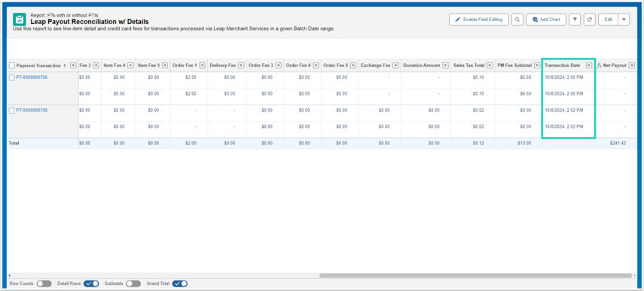Check the select-all checkbox in the header
Screen dimensions: 644x291
click(12, 65)
